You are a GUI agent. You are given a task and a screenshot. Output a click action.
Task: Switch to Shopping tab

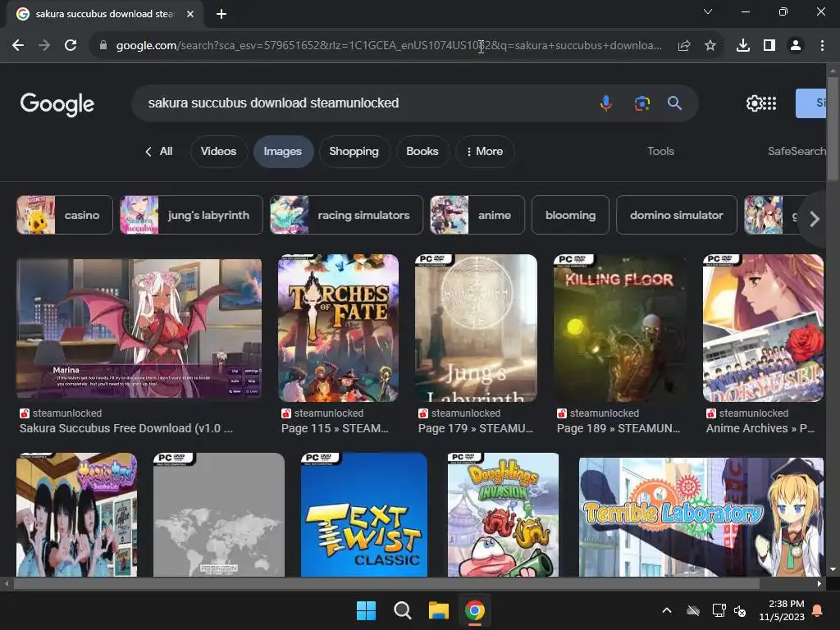click(x=354, y=152)
